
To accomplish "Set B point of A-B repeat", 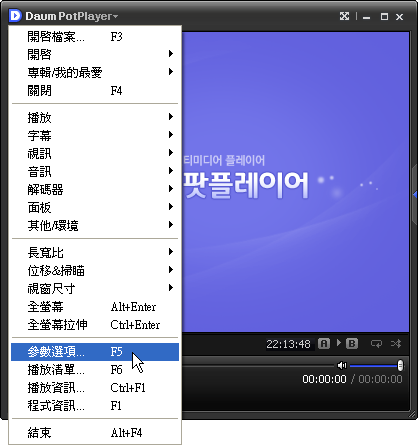I will 352,343.
